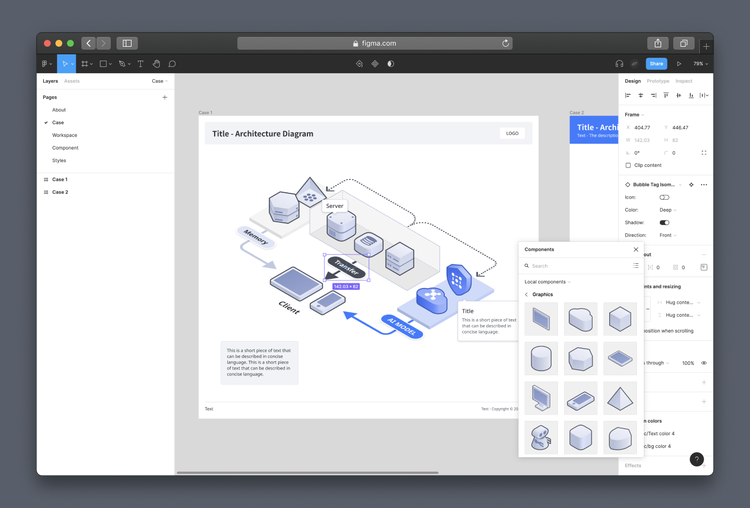Viewport: 750px width, 508px height.
Task: Select the pyramid graphic thumbnail
Action: [x=620, y=398]
